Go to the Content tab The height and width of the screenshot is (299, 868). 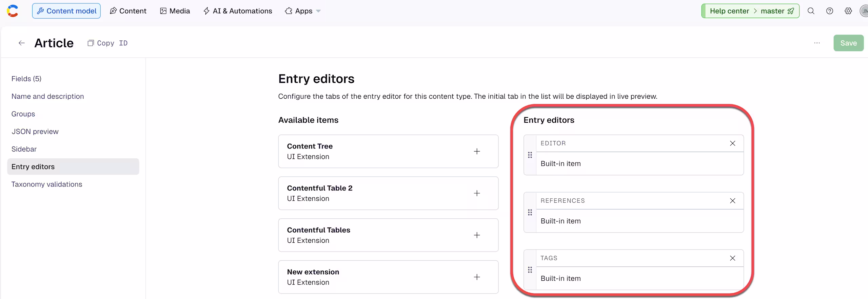(128, 11)
